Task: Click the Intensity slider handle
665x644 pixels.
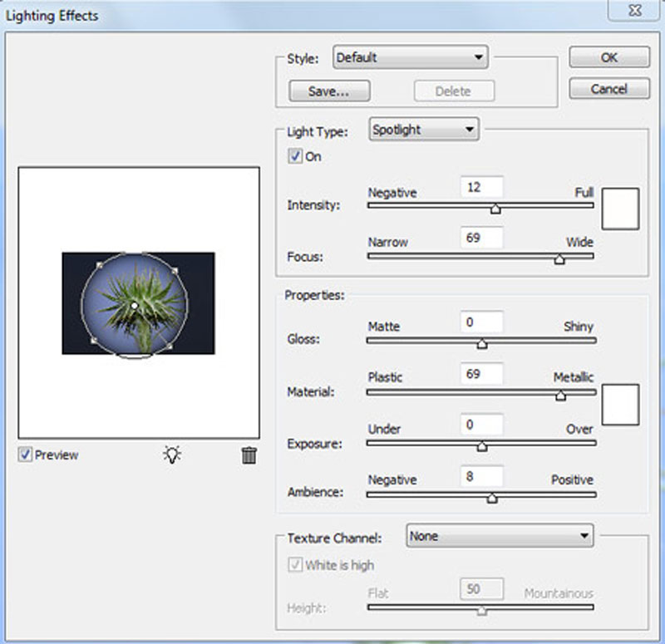Action: [495, 209]
